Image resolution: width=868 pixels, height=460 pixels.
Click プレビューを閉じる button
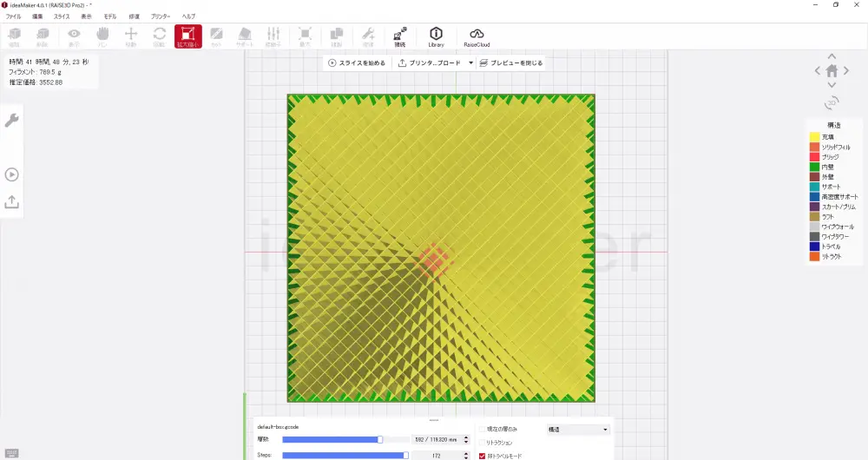(511, 63)
